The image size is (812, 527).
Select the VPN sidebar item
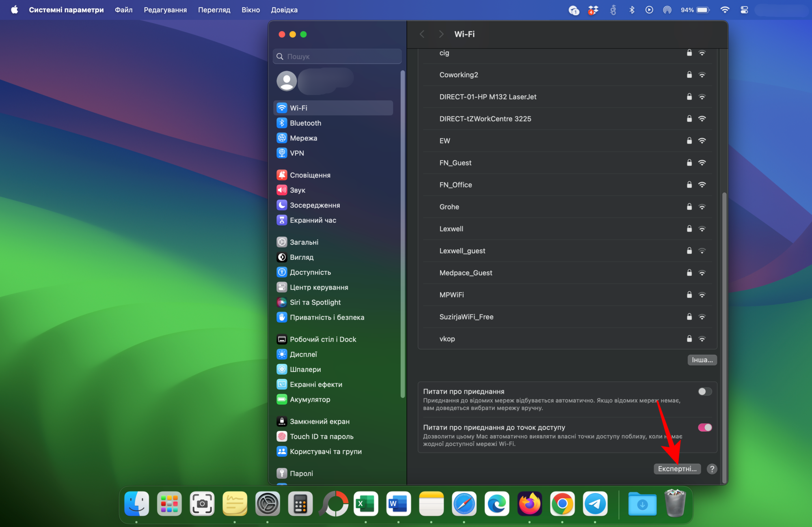coord(297,153)
